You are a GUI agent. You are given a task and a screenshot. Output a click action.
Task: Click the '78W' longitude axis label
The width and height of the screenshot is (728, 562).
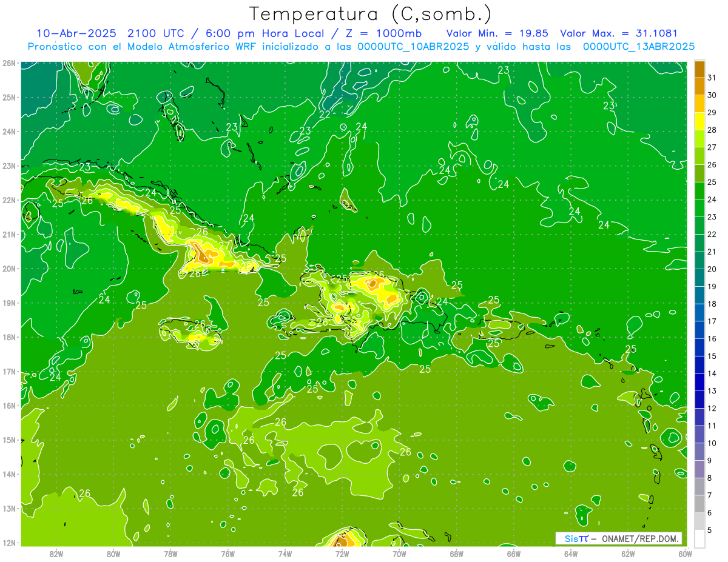click(x=170, y=553)
